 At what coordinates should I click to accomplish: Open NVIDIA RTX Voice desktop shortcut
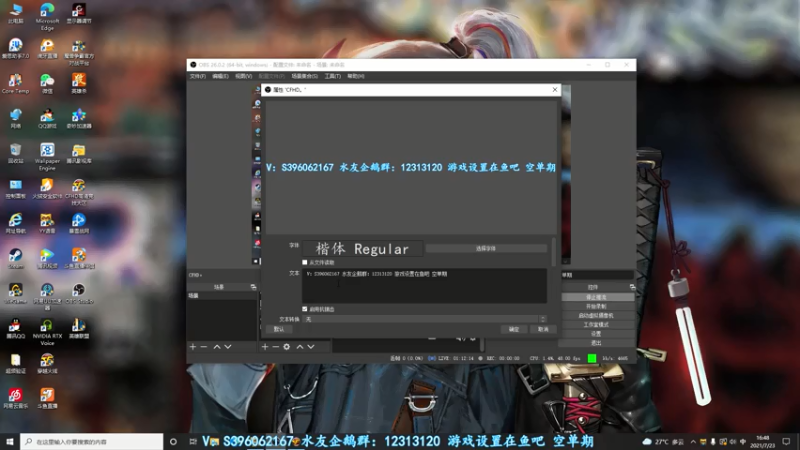point(47,332)
